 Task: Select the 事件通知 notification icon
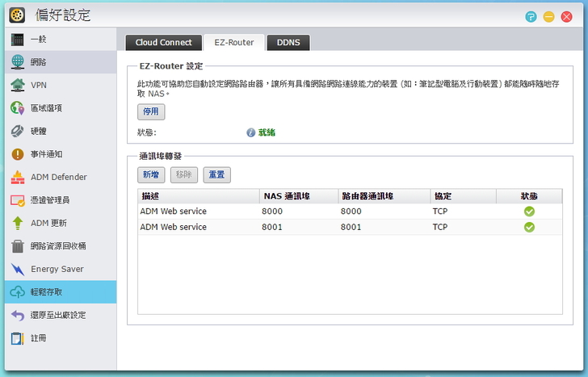click(x=18, y=154)
